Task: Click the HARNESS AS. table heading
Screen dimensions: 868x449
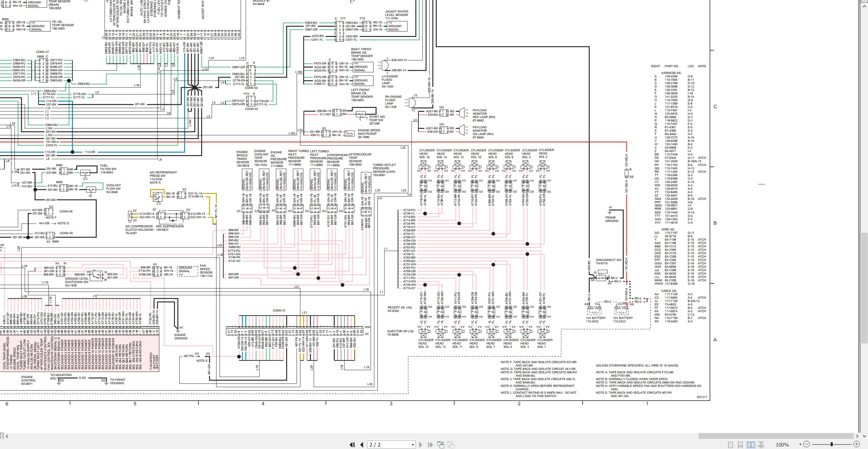Action: [x=671, y=73]
